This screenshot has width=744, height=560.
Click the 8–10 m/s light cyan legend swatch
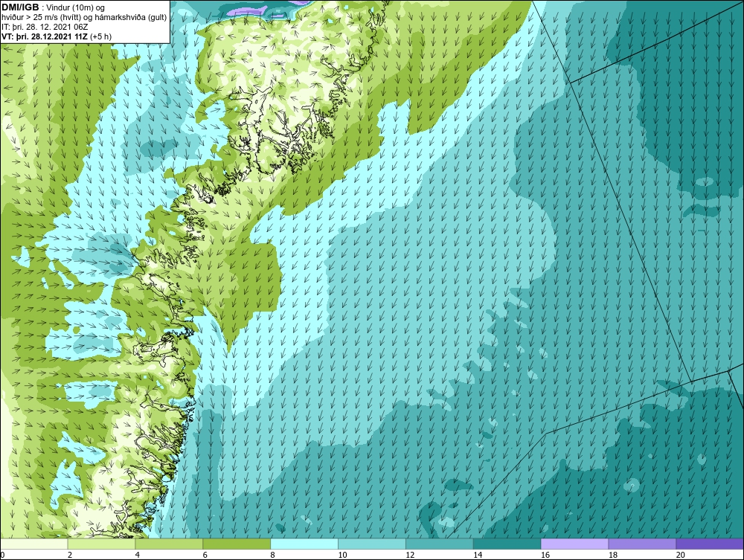tap(304, 544)
